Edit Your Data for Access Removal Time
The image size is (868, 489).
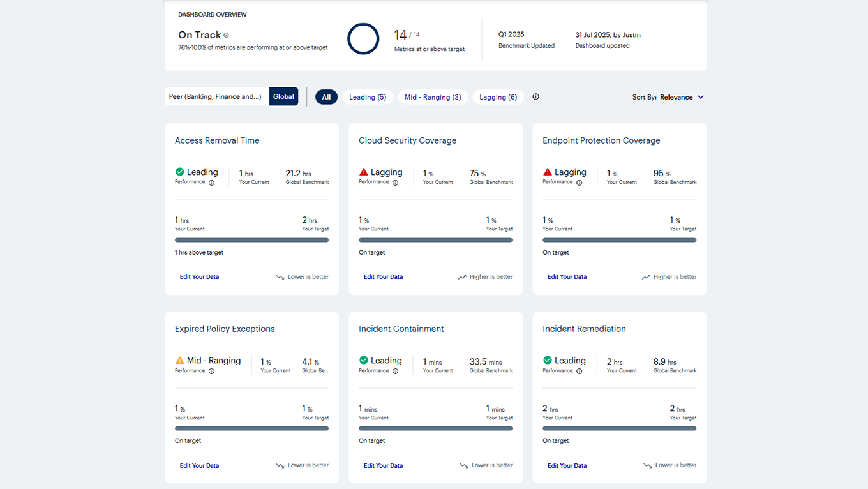(x=199, y=277)
